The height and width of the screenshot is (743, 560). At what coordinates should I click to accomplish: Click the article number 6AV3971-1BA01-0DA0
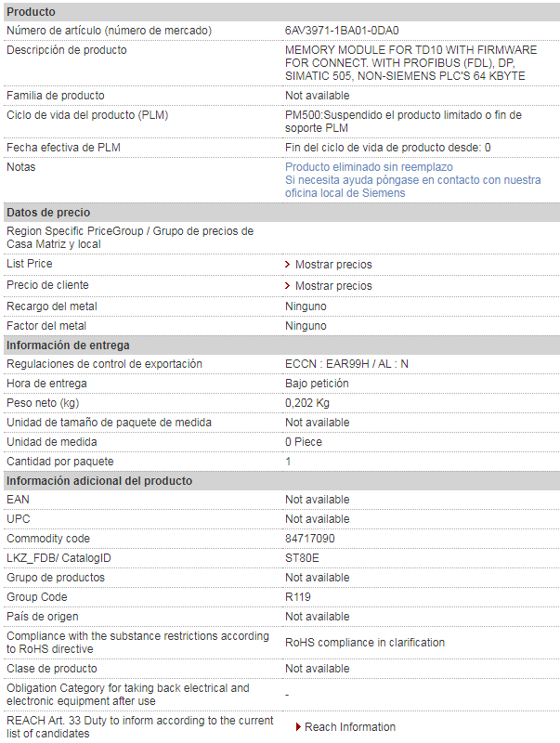point(342,31)
